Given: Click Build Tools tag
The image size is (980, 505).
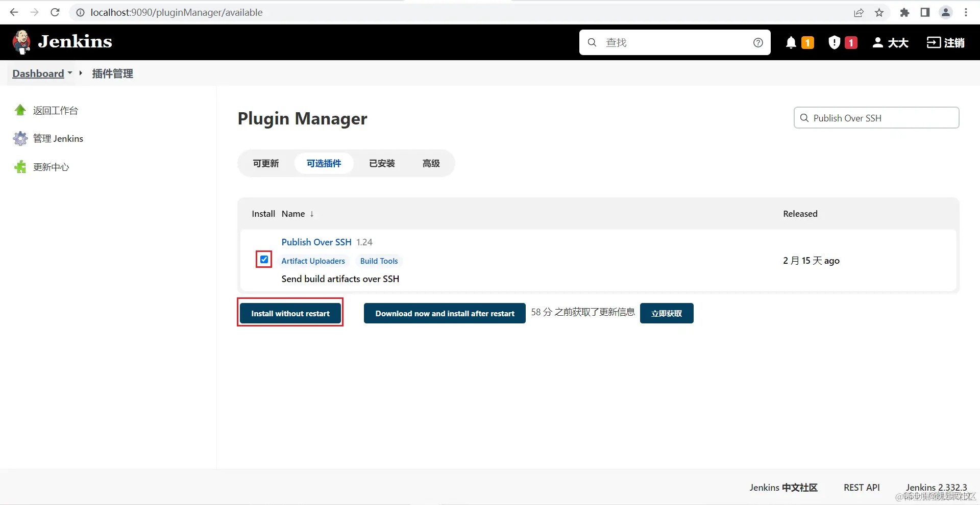Looking at the screenshot, I should [x=379, y=261].
